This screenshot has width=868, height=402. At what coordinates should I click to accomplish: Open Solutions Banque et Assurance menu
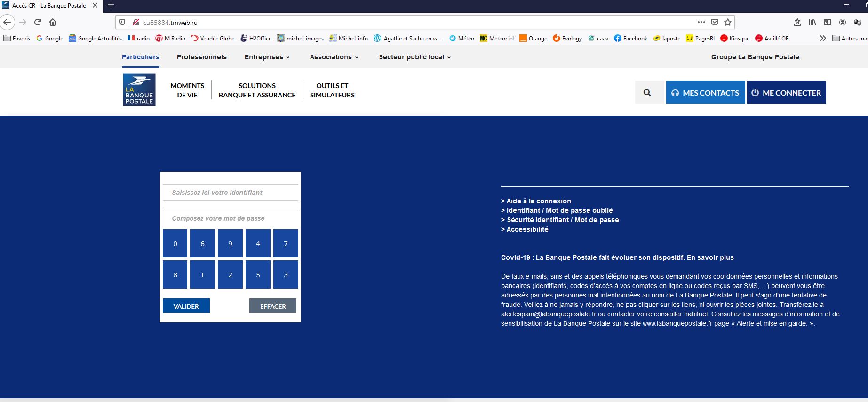point(257,90)
